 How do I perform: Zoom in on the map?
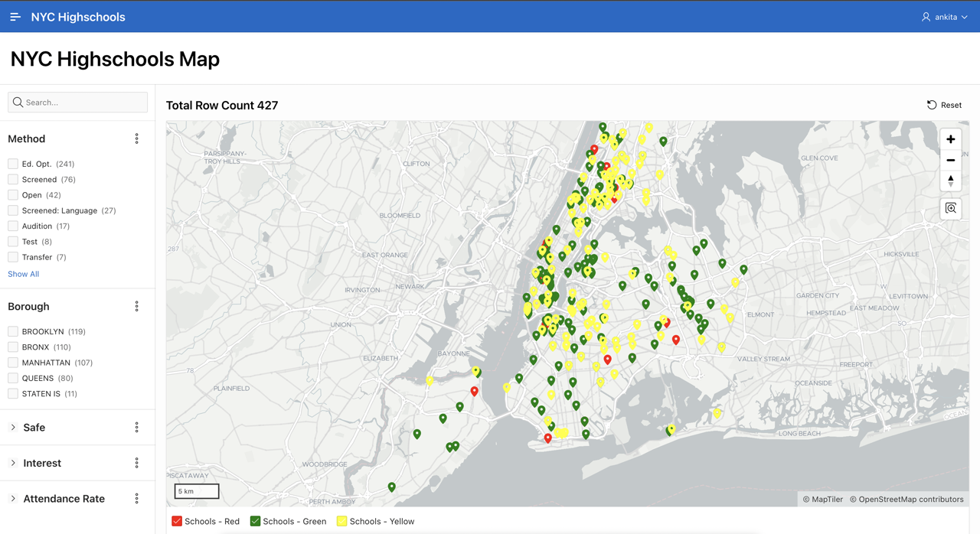[x=950, y=139]
